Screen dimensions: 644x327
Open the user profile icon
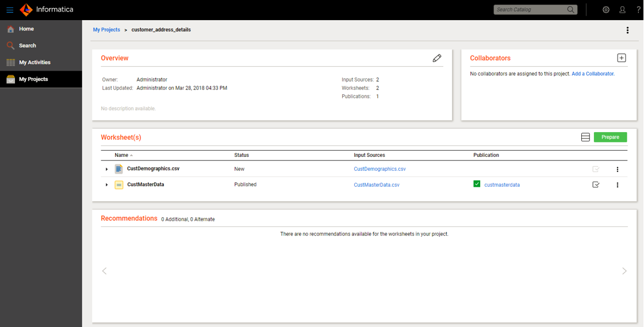coord(622,10)
